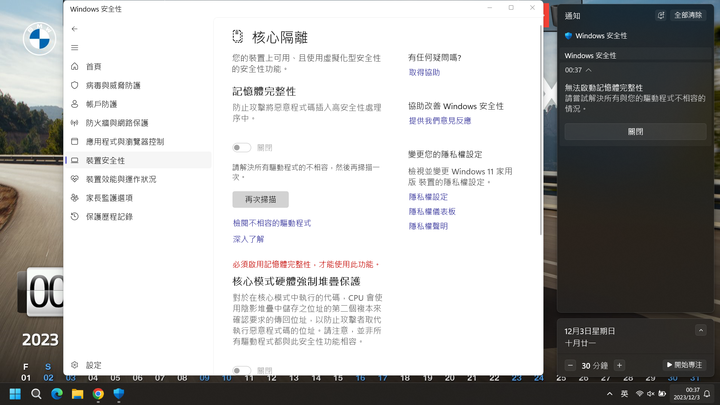This screenshot has height=405, width=720.
Task: Toggle the 記憶體完整性 switch
Action: (242, 147)
